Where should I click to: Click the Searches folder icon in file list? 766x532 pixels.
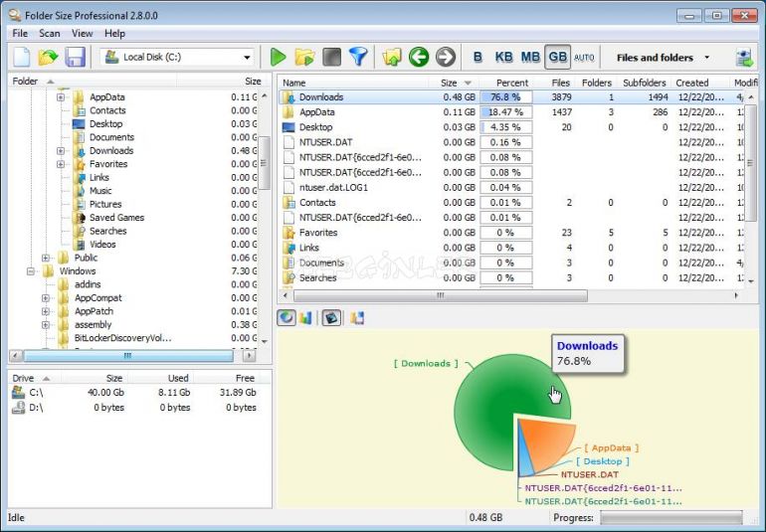point(288,278)
